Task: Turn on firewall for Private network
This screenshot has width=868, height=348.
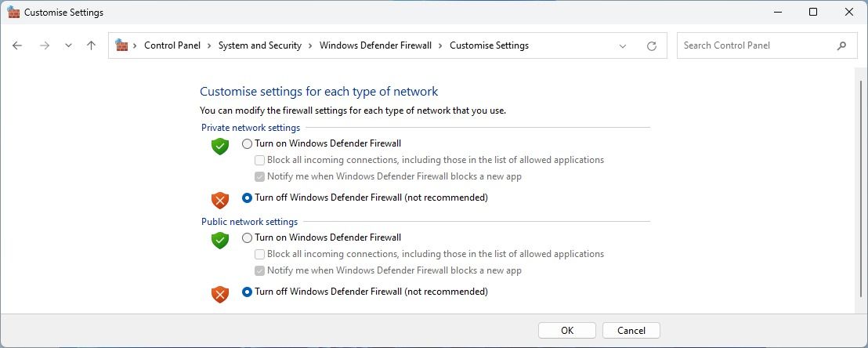Action: click(248, 143)
